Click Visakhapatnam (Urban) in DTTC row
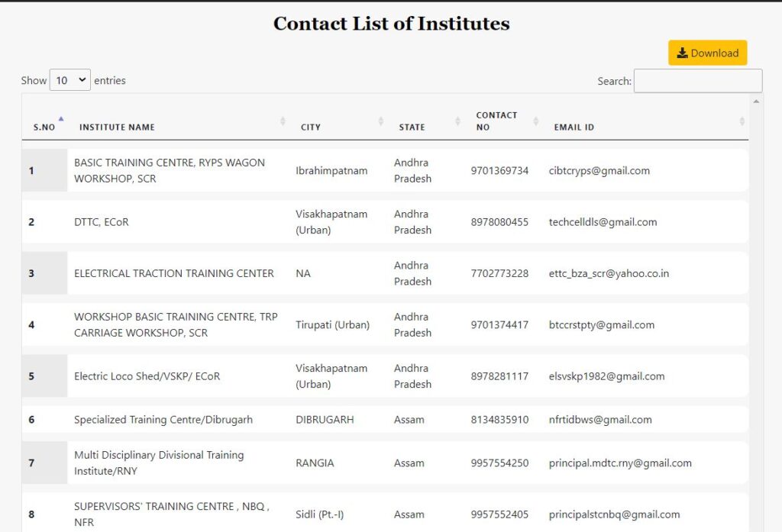 tap(331, 222)
